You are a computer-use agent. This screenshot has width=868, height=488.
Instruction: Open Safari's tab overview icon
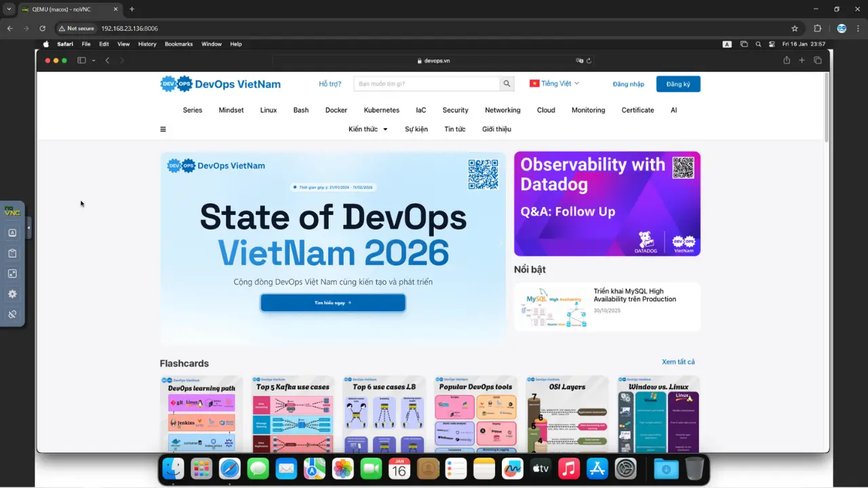[x=818, y=60]
